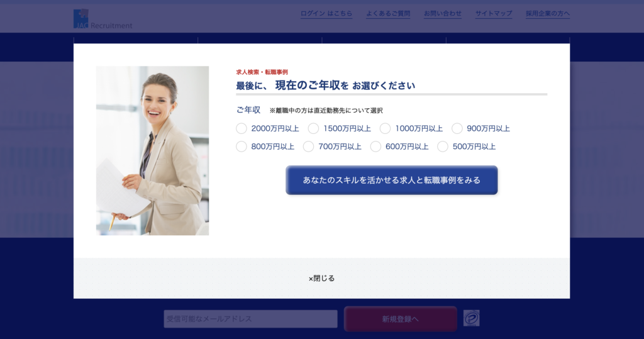Open 採用企業の方へ link
The width and height of the screenshot is (644, 339).
point(548,13)
